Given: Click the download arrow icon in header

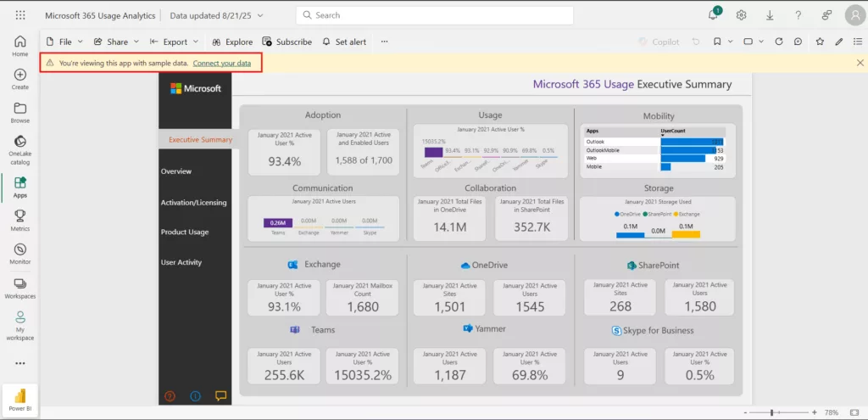Looking at the screenshot, I should click(770, 15).
